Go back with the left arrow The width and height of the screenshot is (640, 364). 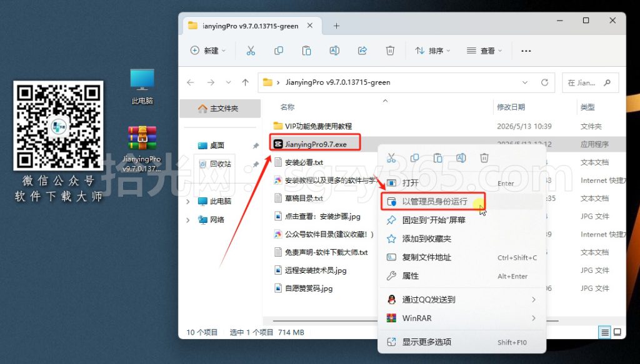191,82
